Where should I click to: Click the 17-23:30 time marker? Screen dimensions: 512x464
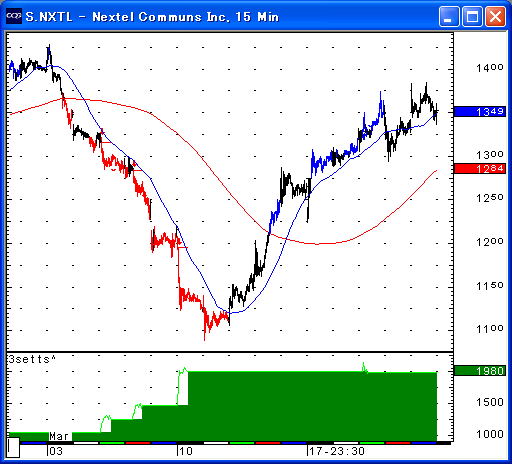[x=337, y=451]
